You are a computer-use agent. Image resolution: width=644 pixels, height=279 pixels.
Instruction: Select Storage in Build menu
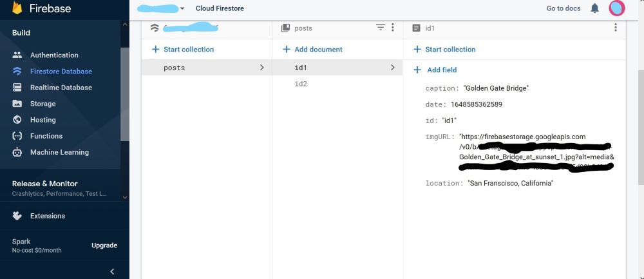pyautogui.click(x=43, y=104)
